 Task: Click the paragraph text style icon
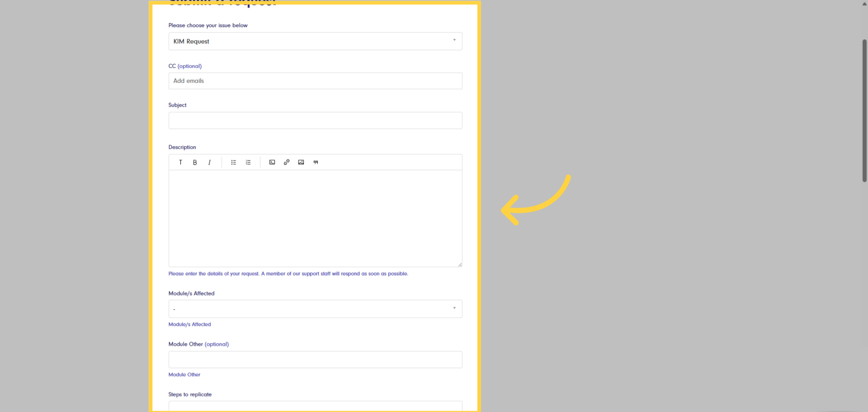click(x=180, y=162)
